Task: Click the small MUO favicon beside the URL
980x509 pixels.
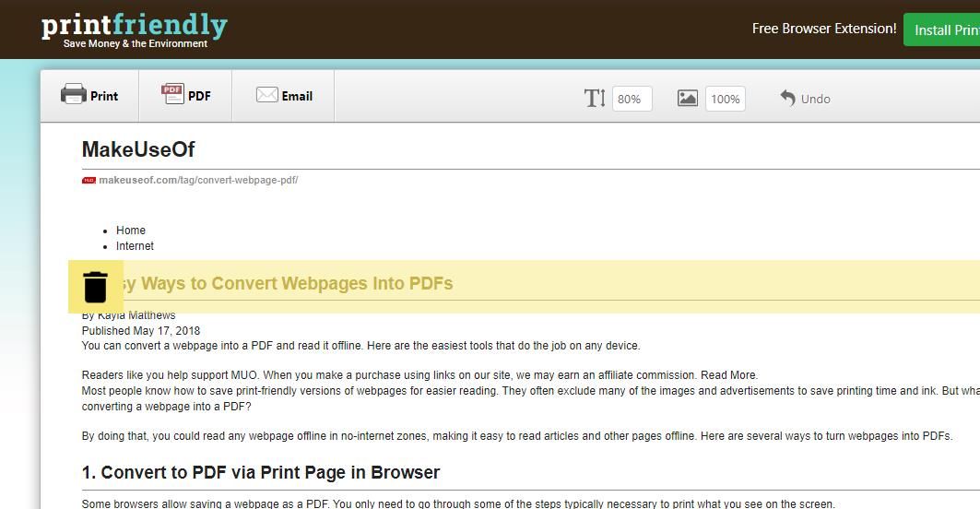Action: tap(89, 181)
